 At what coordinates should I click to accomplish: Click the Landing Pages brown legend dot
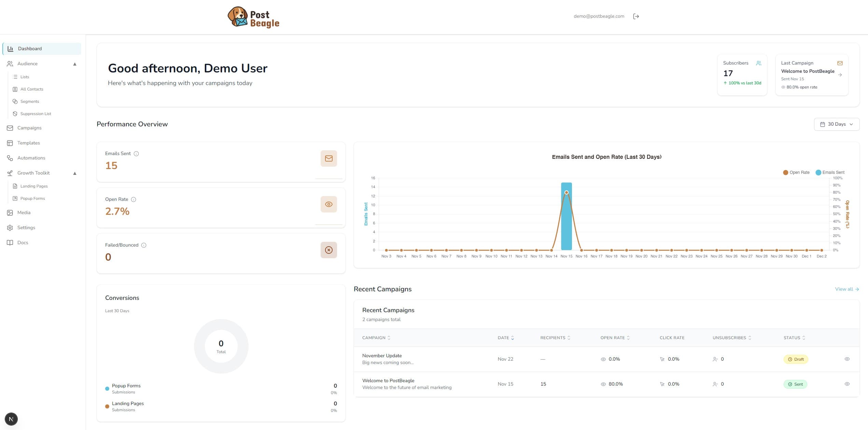pyautogui.click(x=107, y=406)
